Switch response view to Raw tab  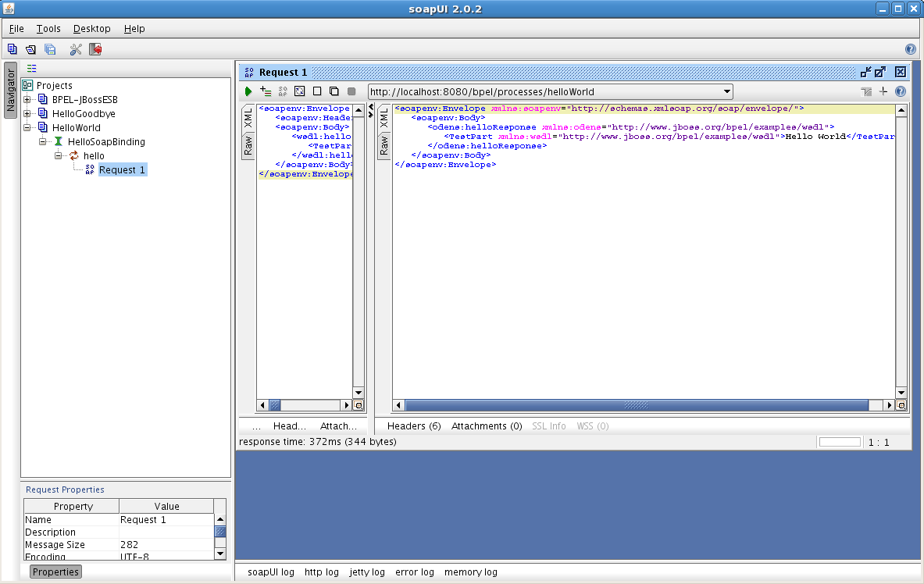click(x=384, y=144)
